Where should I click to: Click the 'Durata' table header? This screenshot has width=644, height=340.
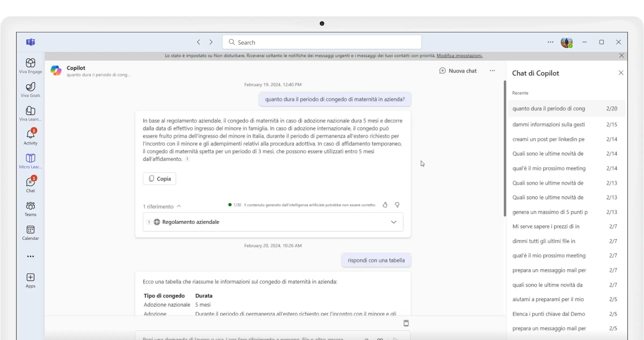click(x=204, y=296)
